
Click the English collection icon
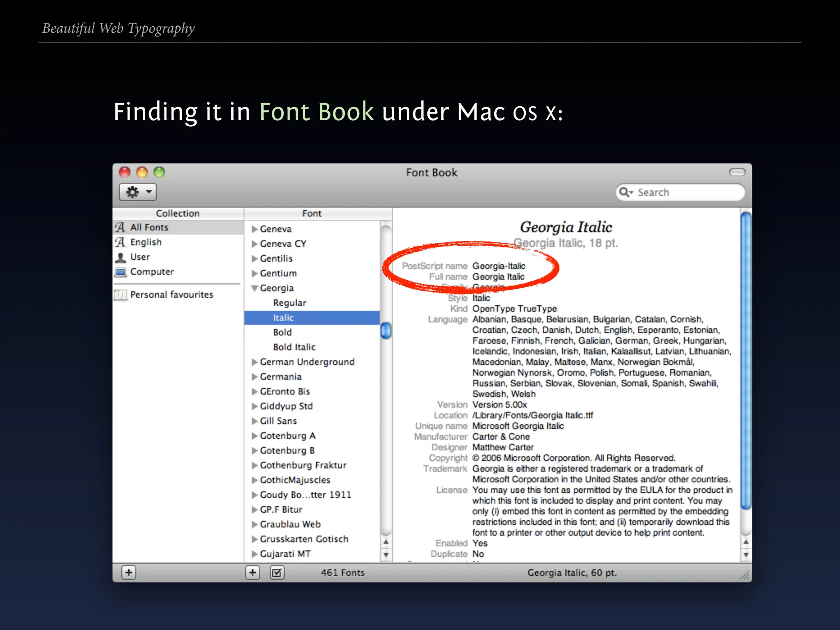pyautogui.click(x=120, y=242)
